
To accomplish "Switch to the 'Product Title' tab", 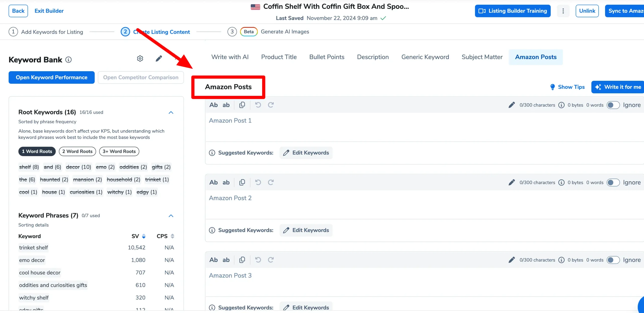I will 279,57.
